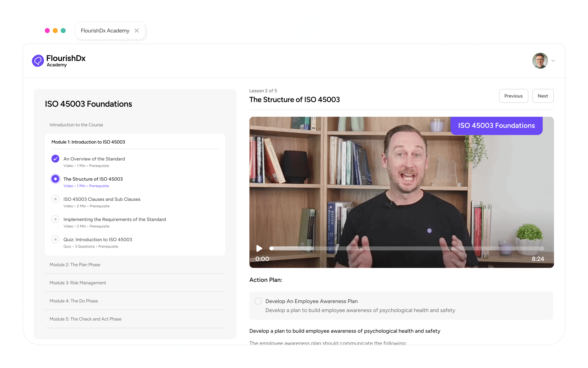Click the Previous lesson button
The width and height of the screenshot is (588, 368).
click(x=513, y=96)
